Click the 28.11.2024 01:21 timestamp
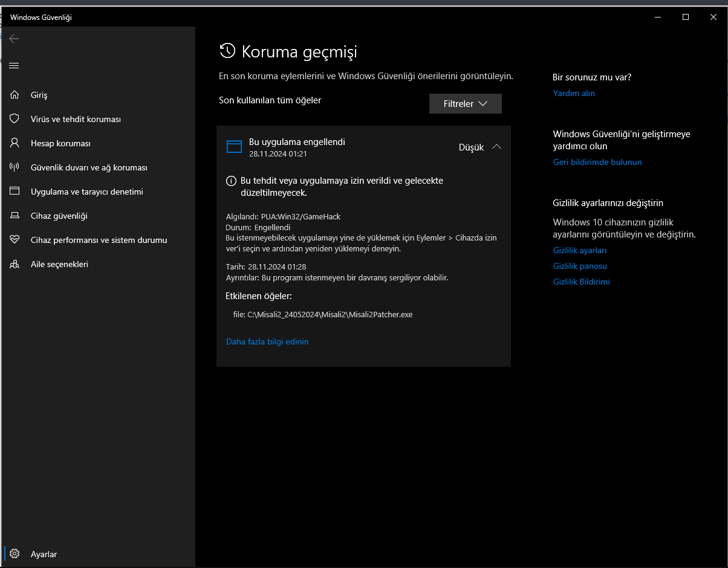The height and width of the screenshot is (568, 728). (278, 154)
